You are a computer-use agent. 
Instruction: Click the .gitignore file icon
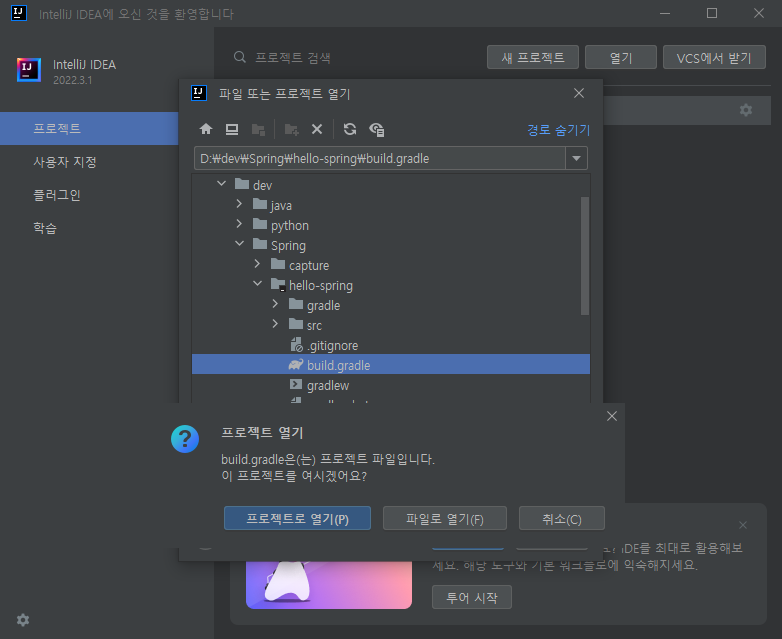[x=296, y=345]
